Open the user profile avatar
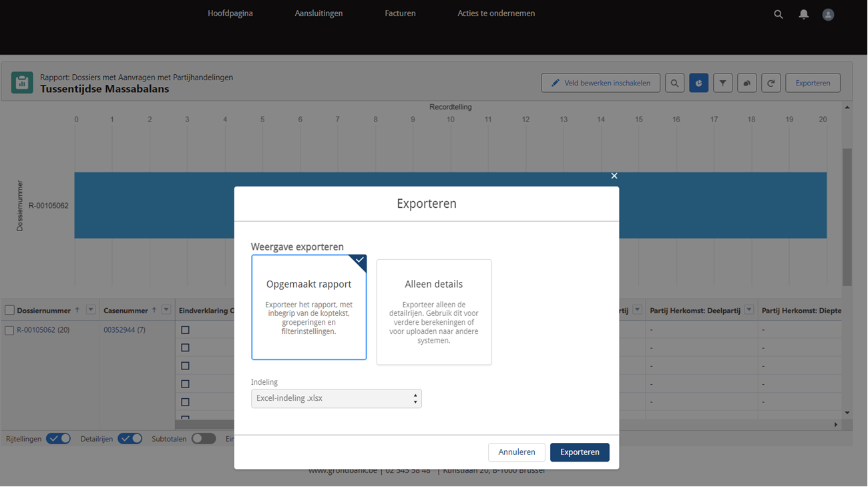Image resolution: width=868 pixels, height=487 pixels. (829, 14)
